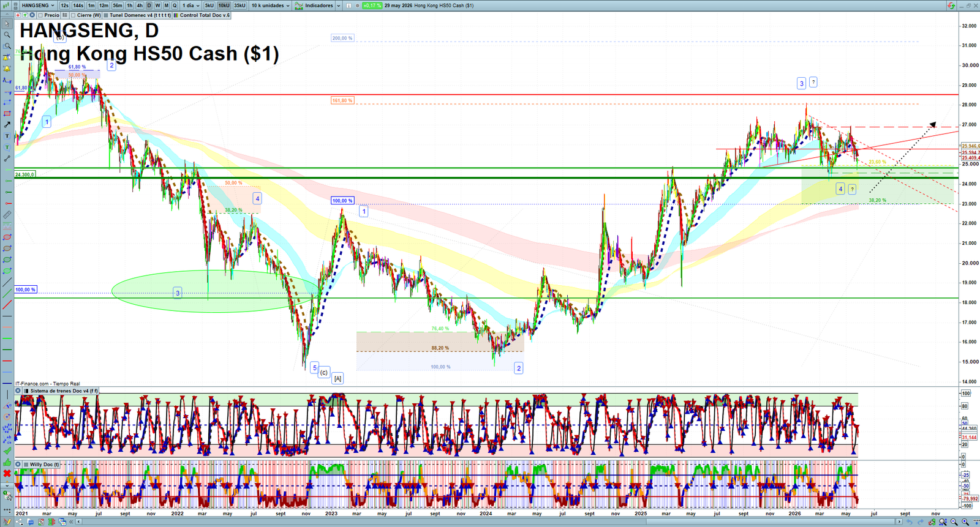Select the green thumbs-up stamp
The width and height of the screenshot is (980, 527).
pos(7,461)
